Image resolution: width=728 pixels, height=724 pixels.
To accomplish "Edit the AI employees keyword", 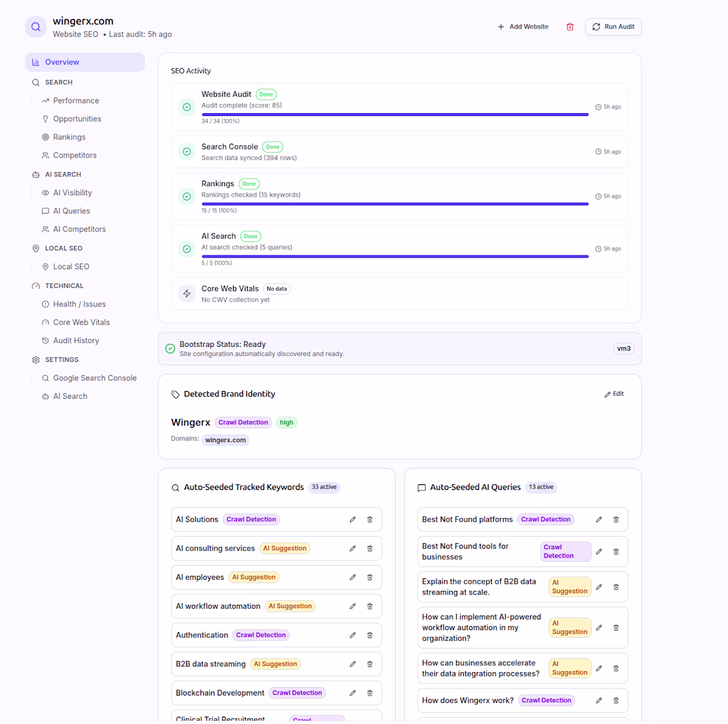I will pyautogui.click(x=353, y=577).
